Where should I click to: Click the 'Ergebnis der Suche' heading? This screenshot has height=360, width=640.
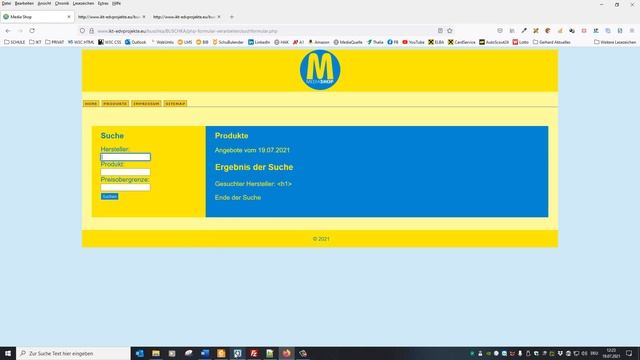(x=254, y=167)
